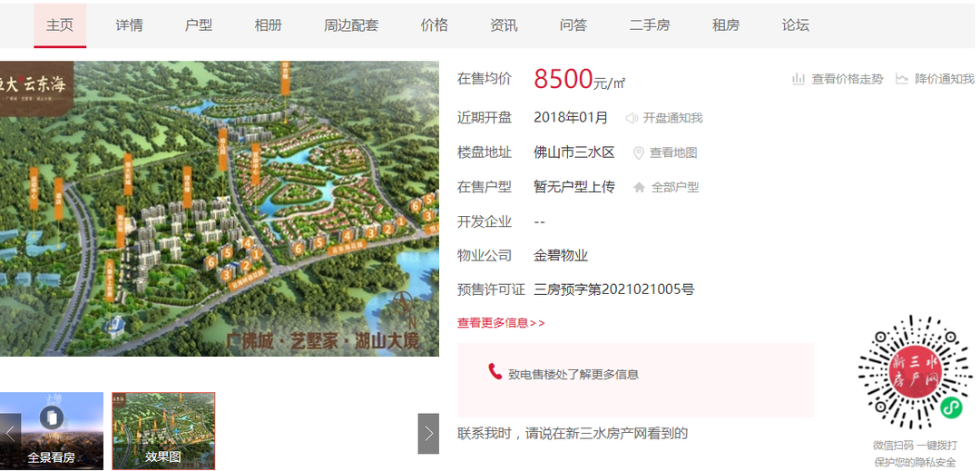Open the 论坛 tab
The width and height of the screenshot is (980, 471).
(x=795, y=25)
